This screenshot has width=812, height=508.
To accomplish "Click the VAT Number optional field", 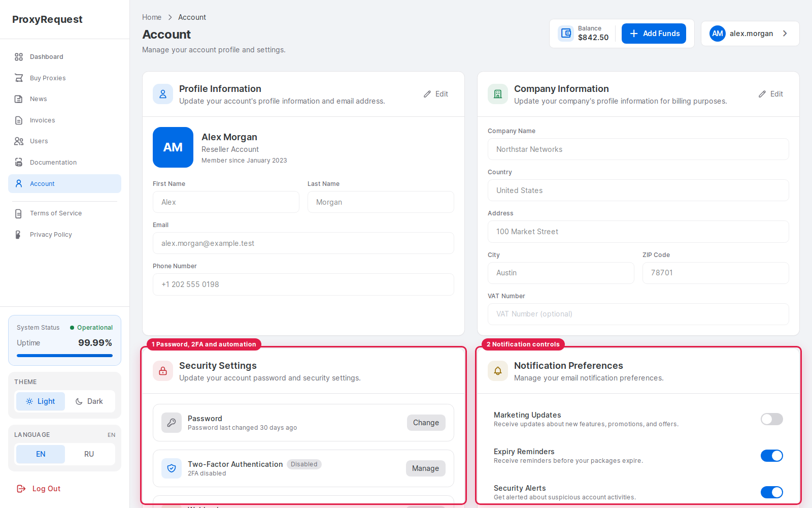I will [638, 314].
